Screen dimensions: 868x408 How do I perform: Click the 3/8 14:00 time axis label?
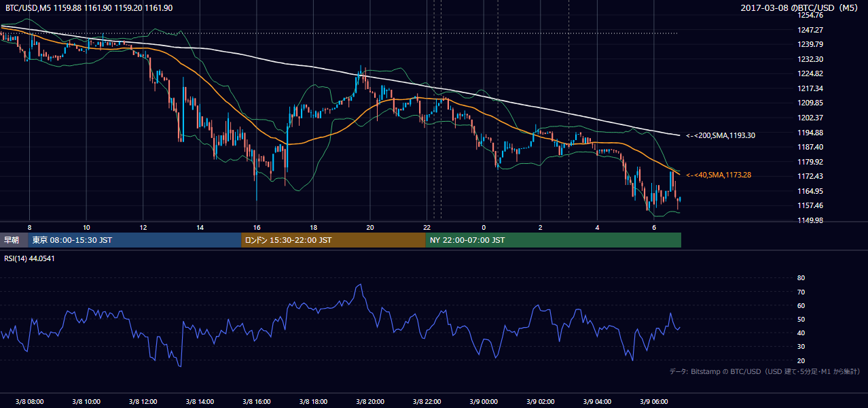[x=200, y=401]
